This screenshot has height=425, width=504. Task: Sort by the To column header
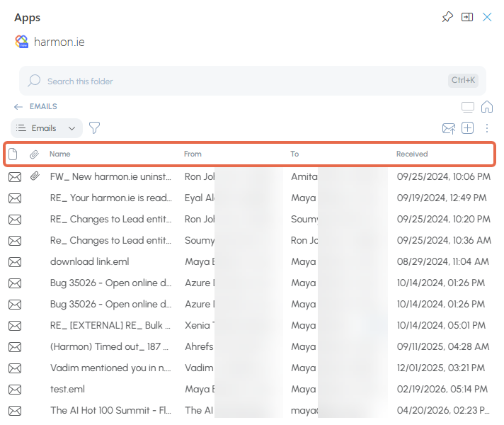click(x=294, y=154)
